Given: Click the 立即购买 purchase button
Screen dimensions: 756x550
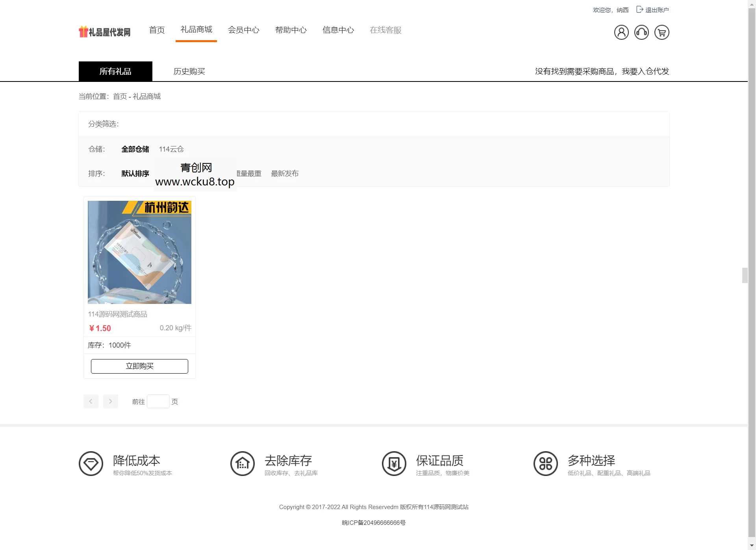Looking at the screenshot, I should click(x=139, y=366).
